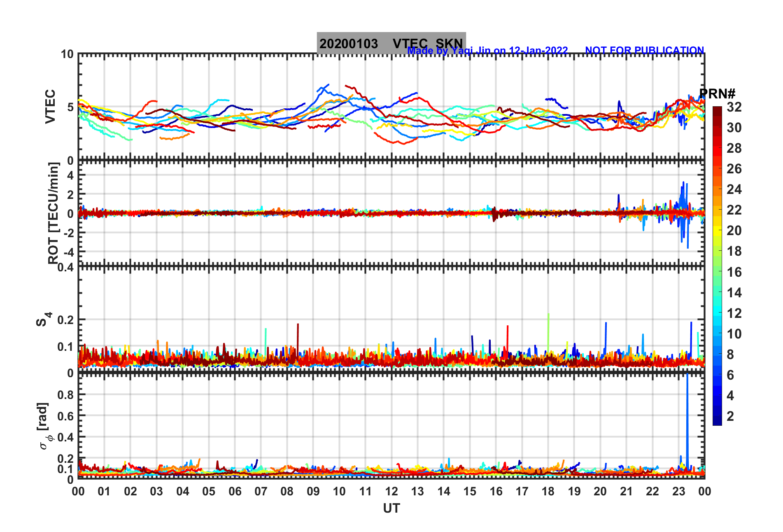Image resolution: width=783 pixels, height=532 pixels.
Task: Click the "21" hour tick on UT axis
Action: pos(626,491)
